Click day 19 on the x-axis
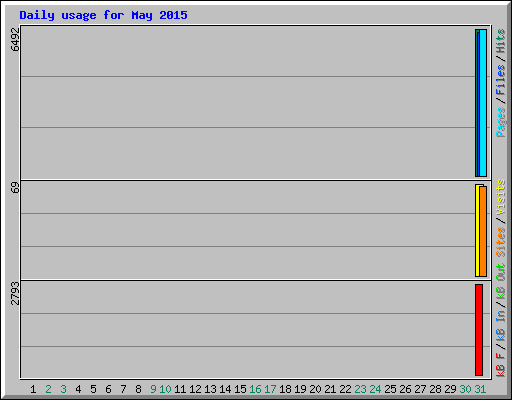Screen dimensions: 512x400 click(300, 389)
